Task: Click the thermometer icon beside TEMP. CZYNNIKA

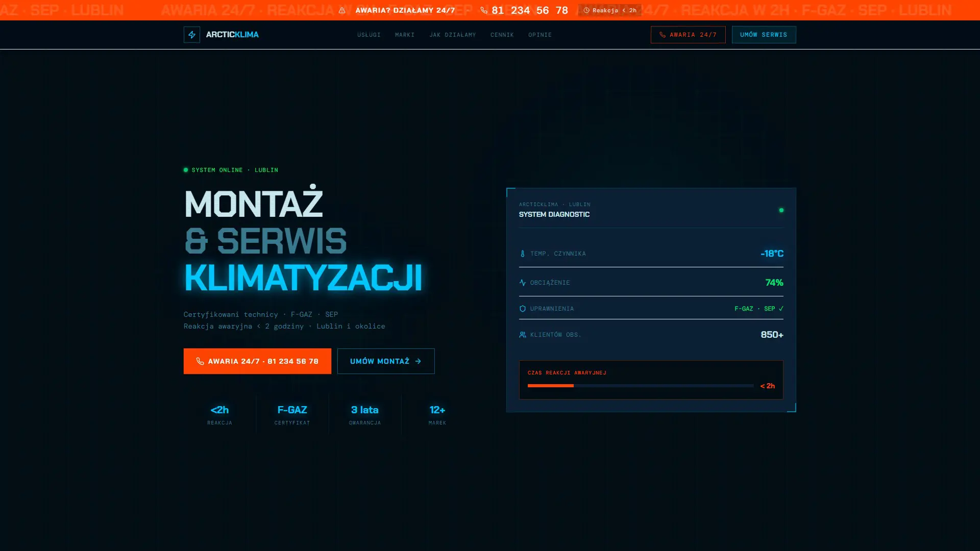Action: [522, 253]
